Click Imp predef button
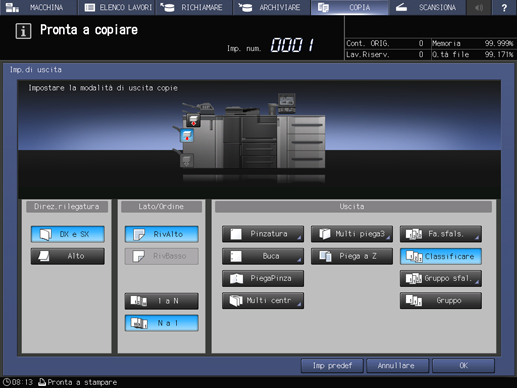 coord(332,366)
